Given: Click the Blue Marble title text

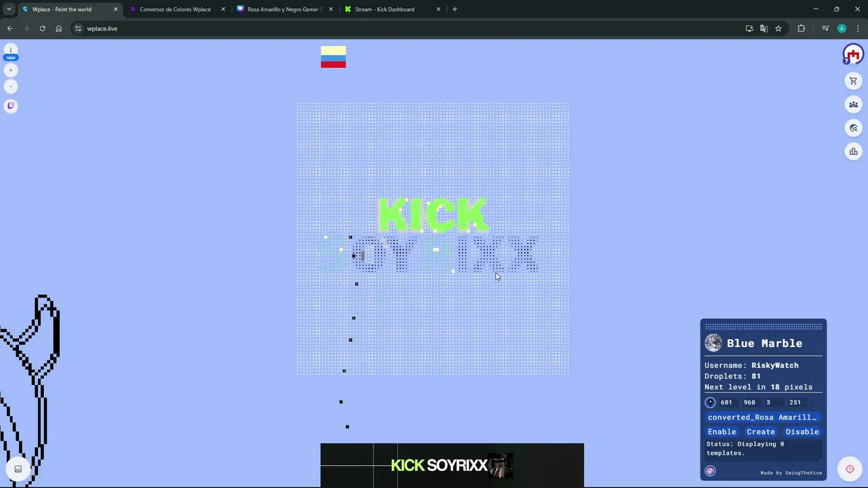Looking at the screenshot, I should pos(764,343).
